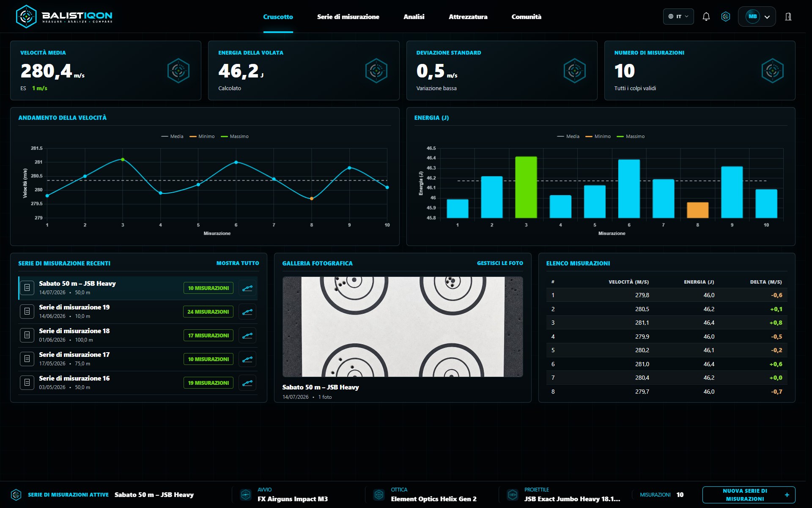The height and width of the screenshot is (508, 812).
Task: Toggle Minimo series in Energia chart legend
Action: click(598, 136)
